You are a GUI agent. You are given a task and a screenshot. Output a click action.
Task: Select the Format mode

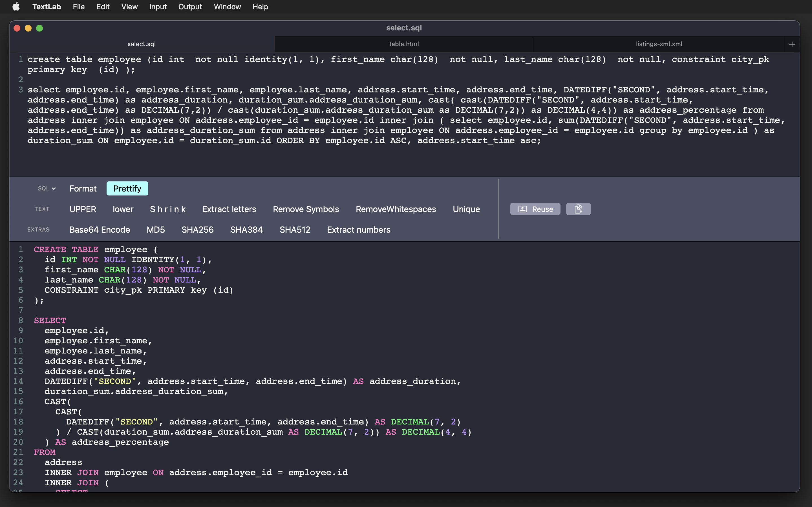(83, 188)
